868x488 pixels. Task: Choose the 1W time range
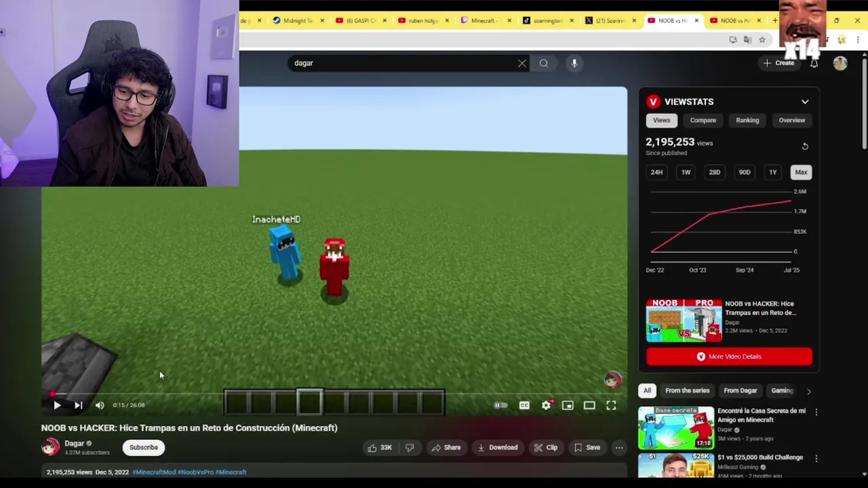pos(686,172)
